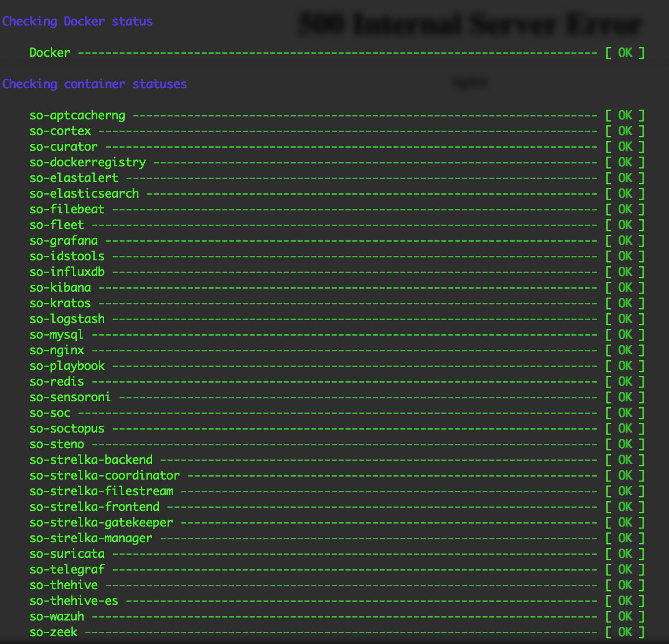Screen dimensions: 669x644
Task: Click OK status beside so-wazuh
Action: (x=625, y=617)
